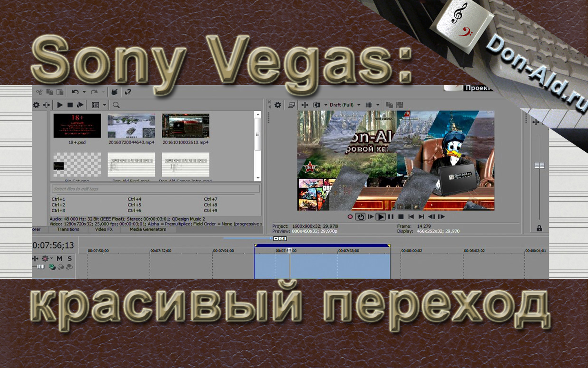Click the media bin scroll up arrow

pyautogui.click(x=257, y=114)
